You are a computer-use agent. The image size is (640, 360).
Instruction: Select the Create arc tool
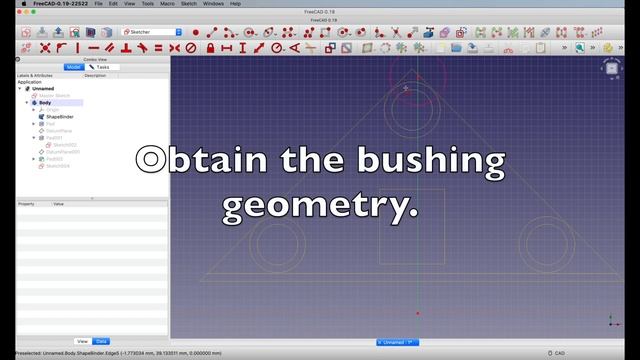click(x=229, y=33)
